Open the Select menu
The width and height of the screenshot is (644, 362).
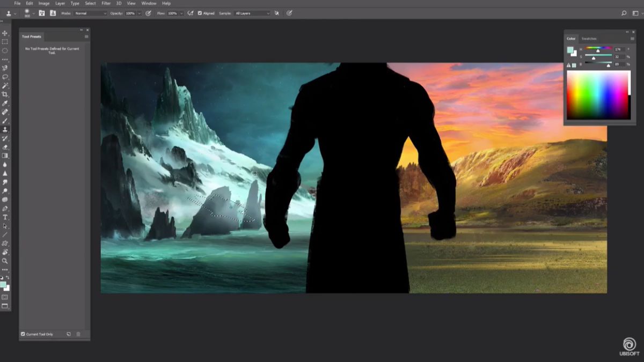coord(90,3)
